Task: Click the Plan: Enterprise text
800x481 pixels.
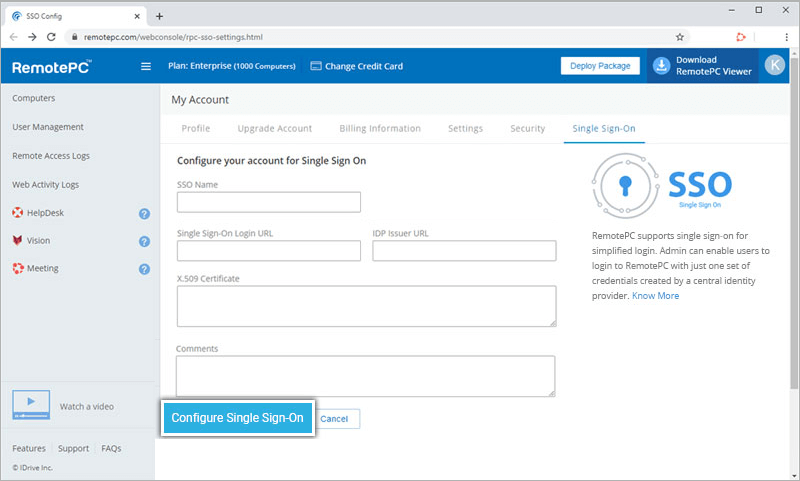Action: click(232, 66)
